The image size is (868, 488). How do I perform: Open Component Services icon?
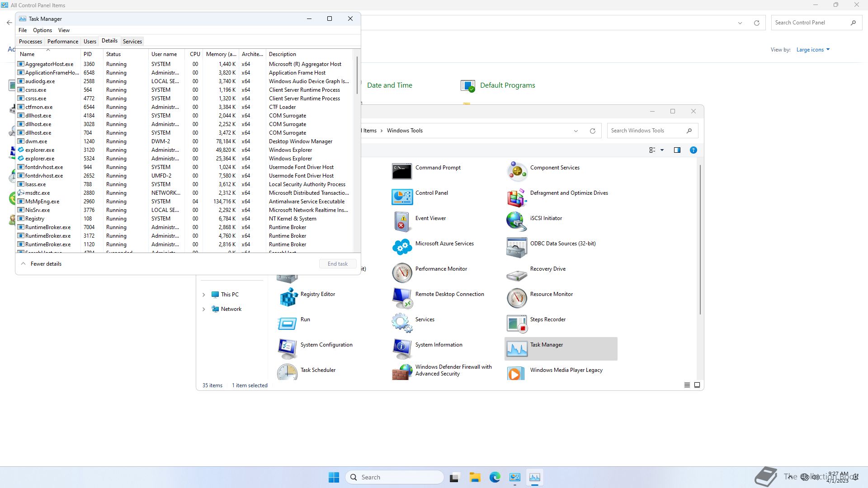click(x=516, y=171)
